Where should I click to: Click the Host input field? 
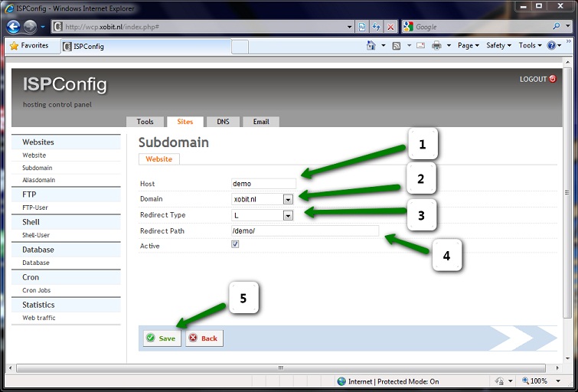point(263,184)
